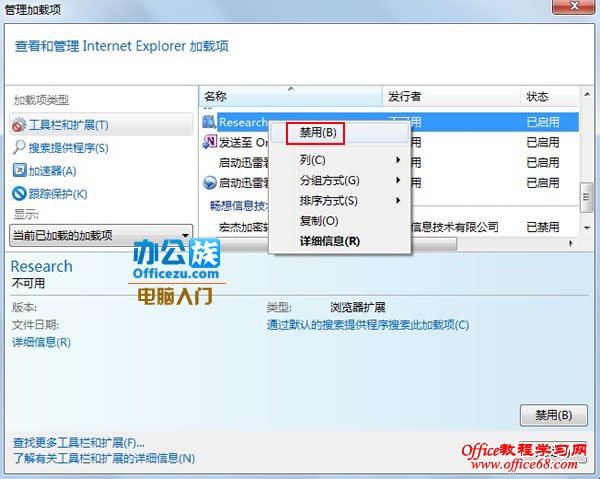Click 已禁用 status of 宏杰加密 row

click(x=543, y=227)
